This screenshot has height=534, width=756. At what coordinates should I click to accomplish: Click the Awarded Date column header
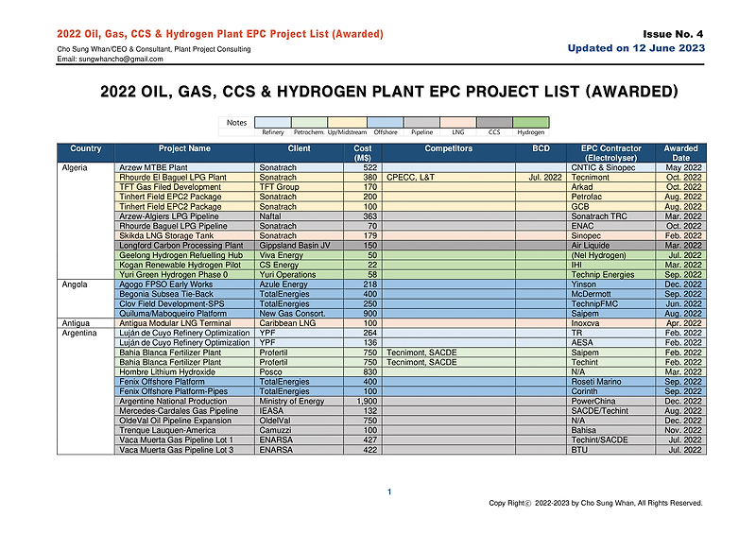[x=680, y=153]
